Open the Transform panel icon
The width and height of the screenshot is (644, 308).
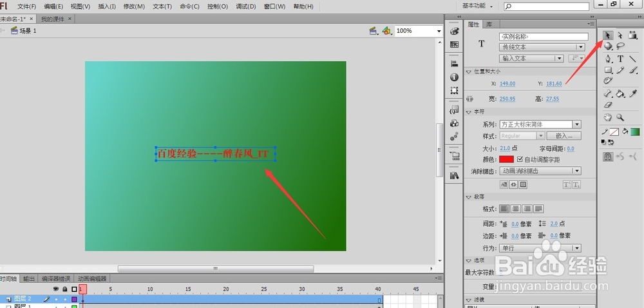coord(454,90)
